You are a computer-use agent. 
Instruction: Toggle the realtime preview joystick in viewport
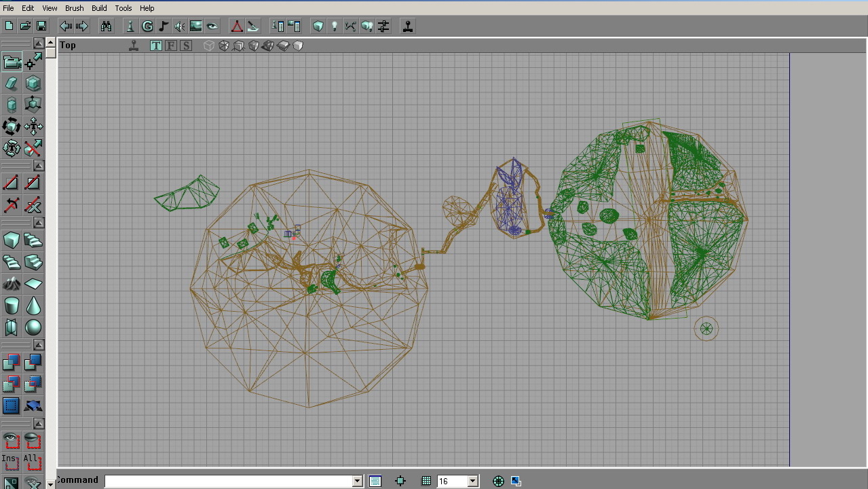(134, 46)
